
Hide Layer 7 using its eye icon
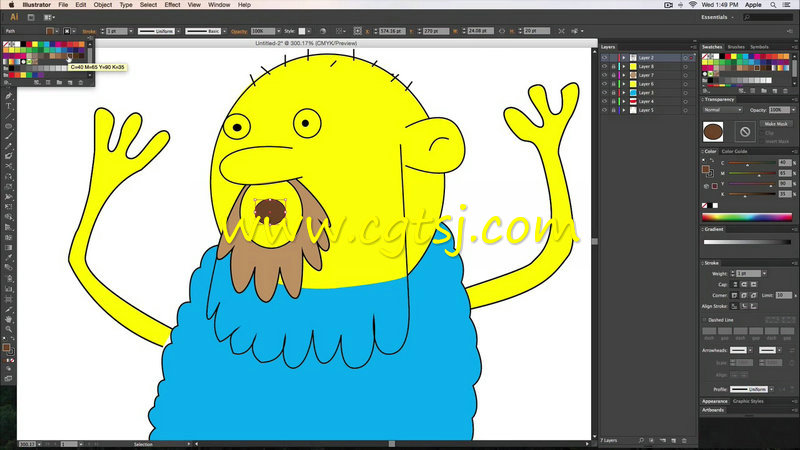(x=605, y=75)
